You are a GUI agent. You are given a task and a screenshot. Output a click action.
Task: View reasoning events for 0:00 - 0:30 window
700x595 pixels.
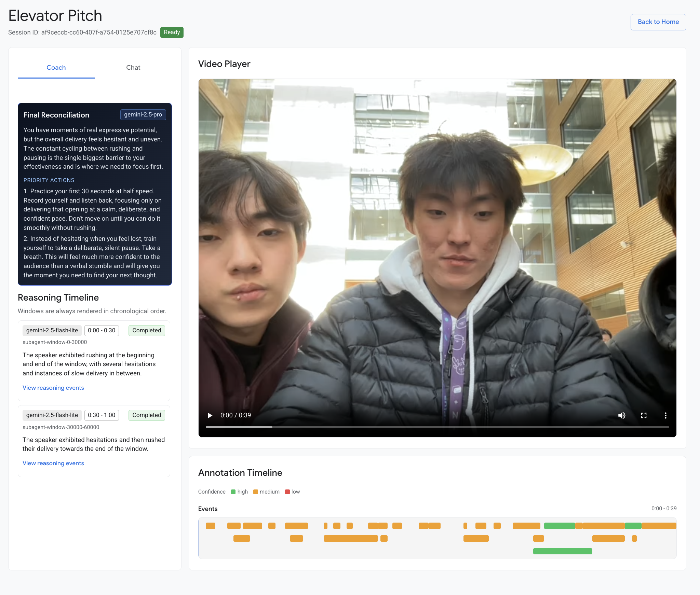(53, 388)
